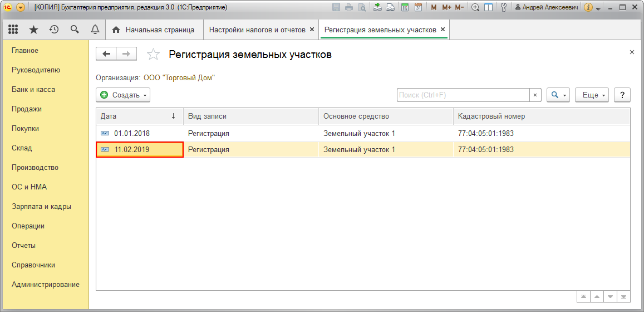Add this page to favorites with star outline

[153, 55]
